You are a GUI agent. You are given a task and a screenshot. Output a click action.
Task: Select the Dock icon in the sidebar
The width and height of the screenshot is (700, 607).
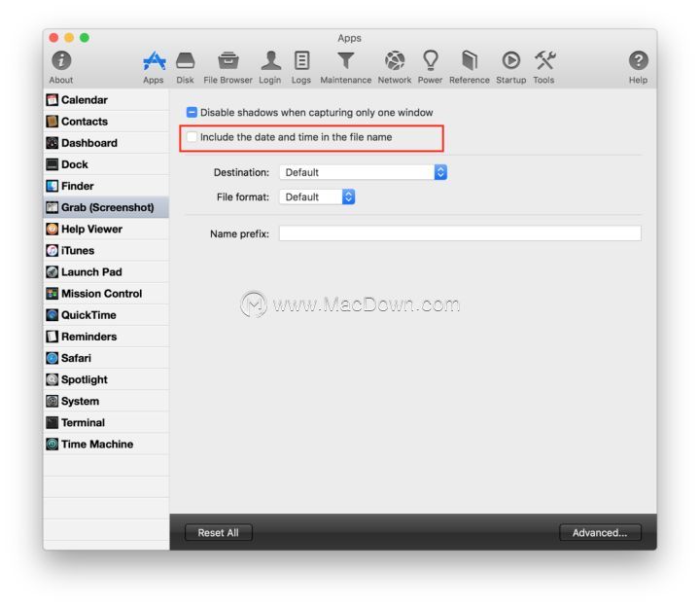click(x=52, y=164)
